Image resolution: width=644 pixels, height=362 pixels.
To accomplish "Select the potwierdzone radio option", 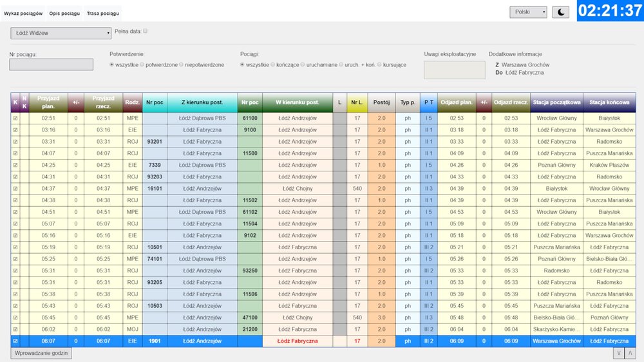I will (144, 64).
